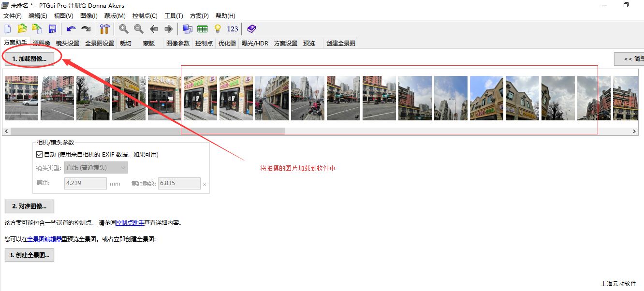Click the 焦距 input field
This screenshot has width=644, height=291.
(85, 184)
